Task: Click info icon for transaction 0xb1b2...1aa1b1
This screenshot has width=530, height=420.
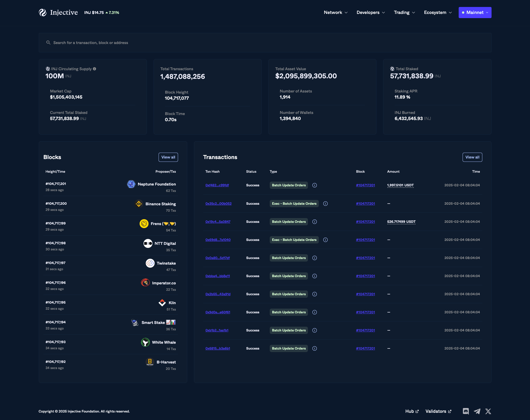Action: (315, 330)
